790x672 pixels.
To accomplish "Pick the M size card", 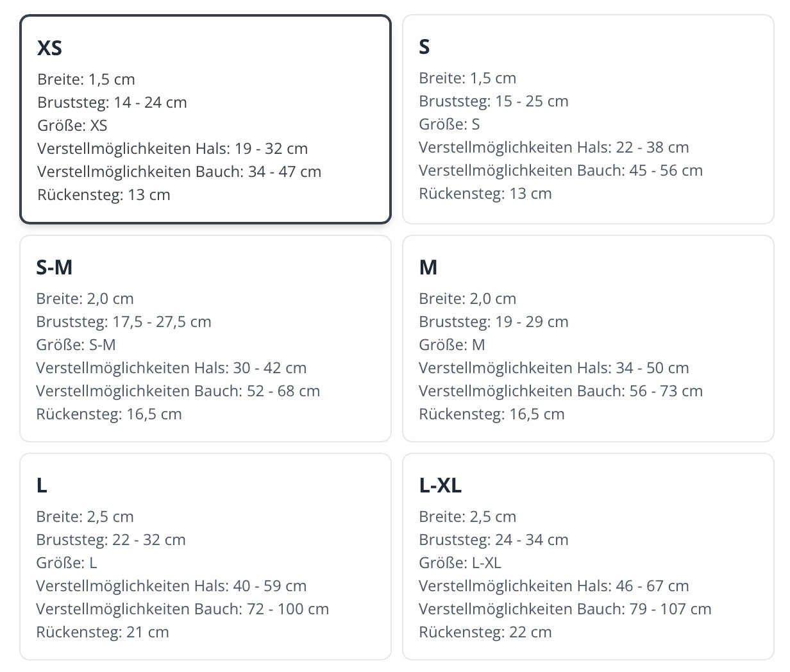I will [x=588, y=339].
